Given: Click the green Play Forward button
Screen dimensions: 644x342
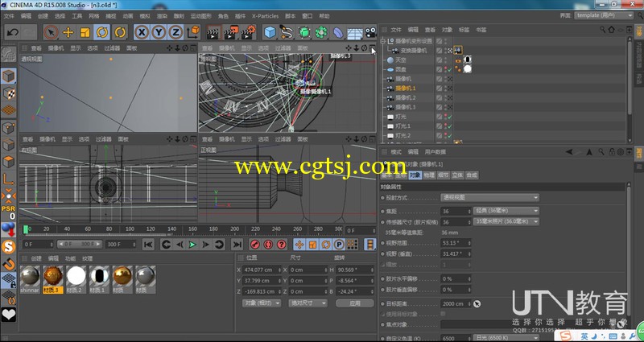Looking at the screenshot, I should pos(192,245).
